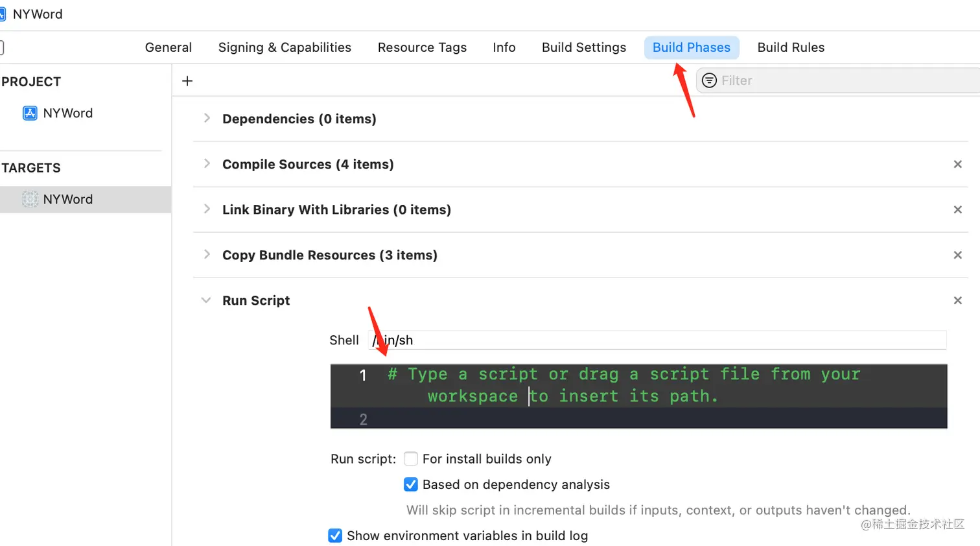
Task: Delete the Copy Bundle Resources phase
Action: (x=957, y=255)
